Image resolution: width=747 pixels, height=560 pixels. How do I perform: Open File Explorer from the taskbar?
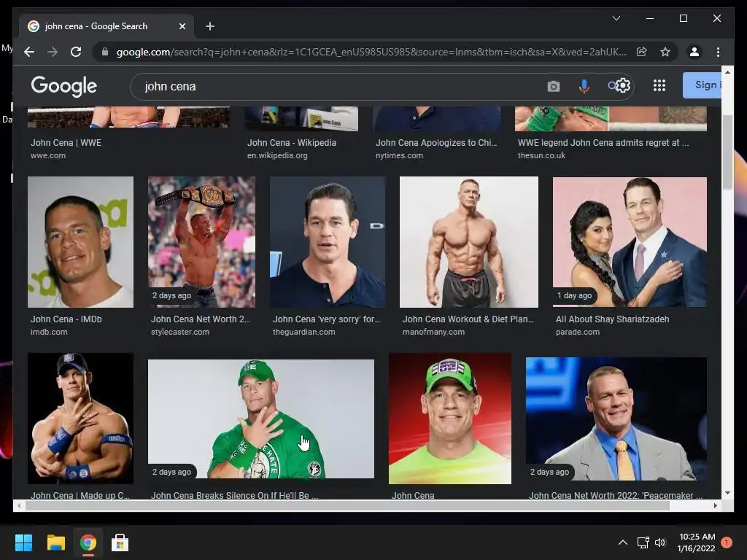pyautogui.click(x=55, y=542)
